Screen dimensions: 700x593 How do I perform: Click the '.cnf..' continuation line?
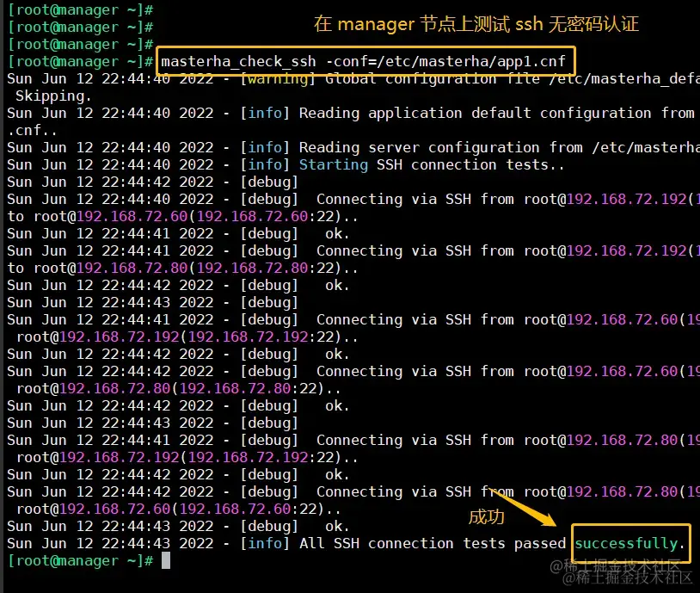pyautogui.click(x=32, y=130)
